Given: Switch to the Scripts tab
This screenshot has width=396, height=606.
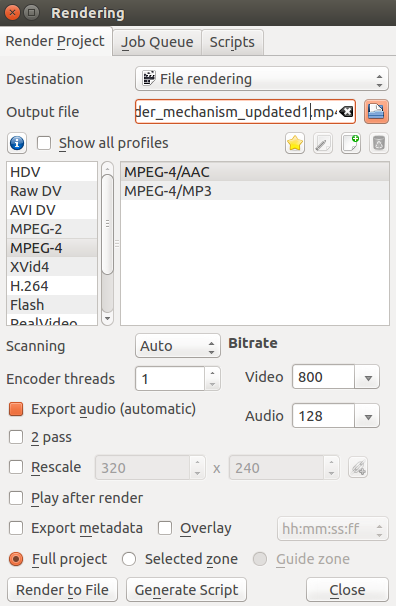Looking at the screenshot, I should click(x=232, y=42).
